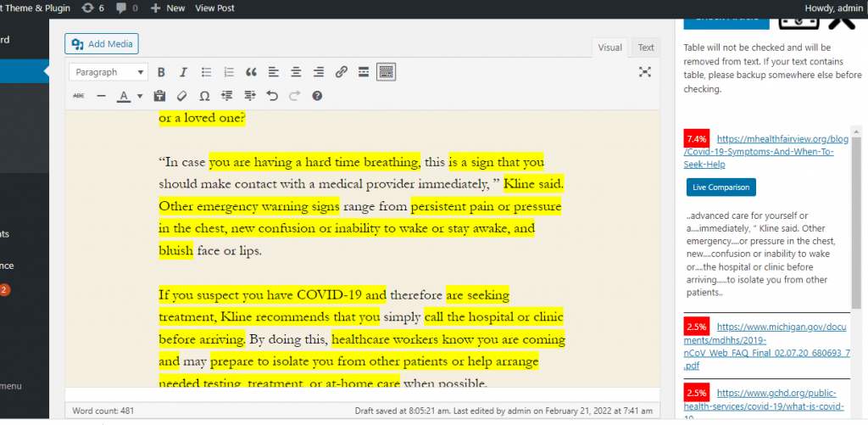Switch to the Visual editor tab

point(610,48)
